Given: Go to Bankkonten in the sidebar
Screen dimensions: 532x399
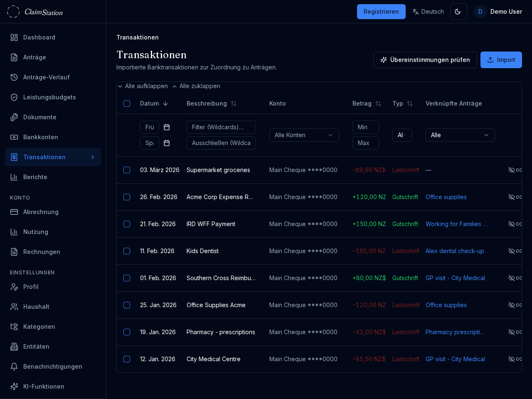Looking at the screenshot, I should click(40, 137).
